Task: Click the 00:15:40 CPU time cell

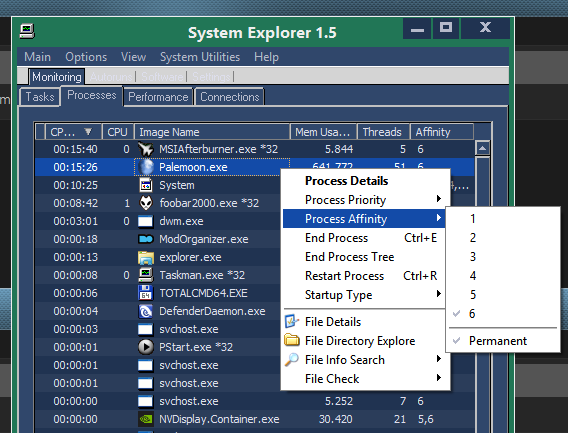Action: (x=75, y=149)
